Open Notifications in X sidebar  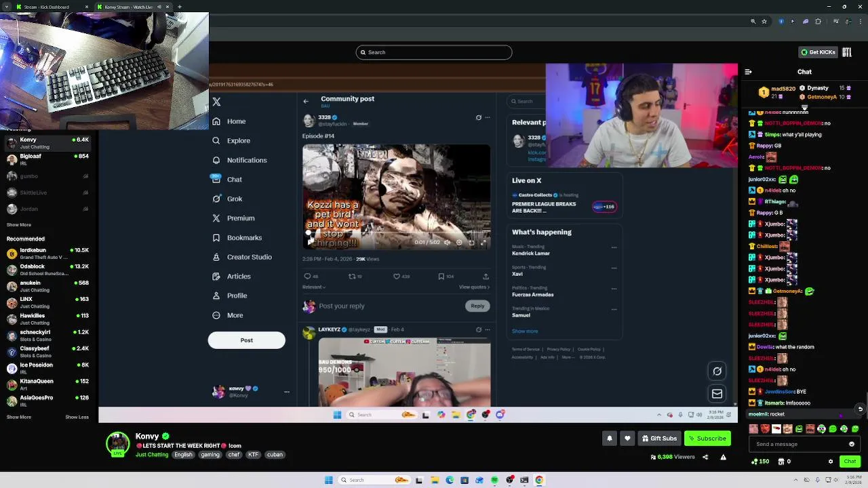coord(239,160)
